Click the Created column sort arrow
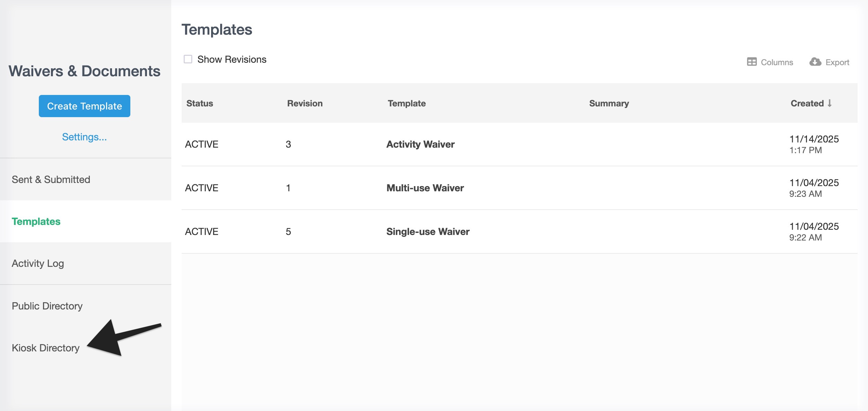Image resolution: width=868 pixels, height=411 pixels. [x=830, y=103]
